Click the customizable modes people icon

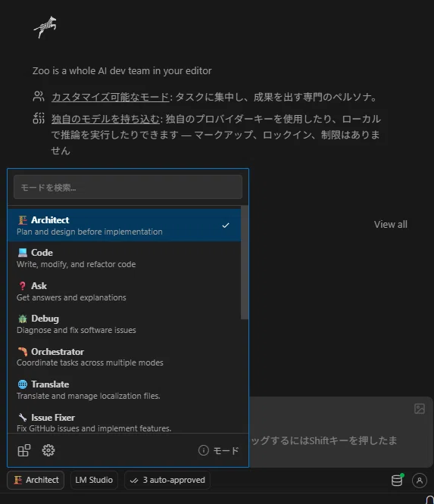(39, 96)
